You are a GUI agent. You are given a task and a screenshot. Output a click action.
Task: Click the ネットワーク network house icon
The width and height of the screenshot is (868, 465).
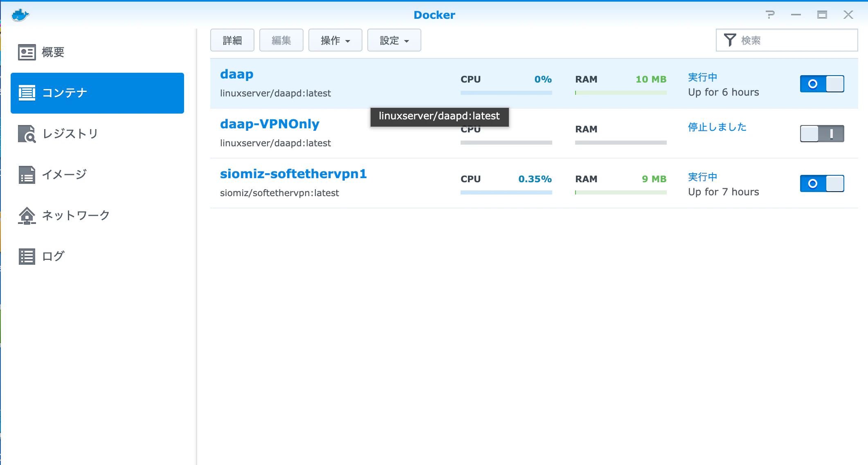point(27,215)
